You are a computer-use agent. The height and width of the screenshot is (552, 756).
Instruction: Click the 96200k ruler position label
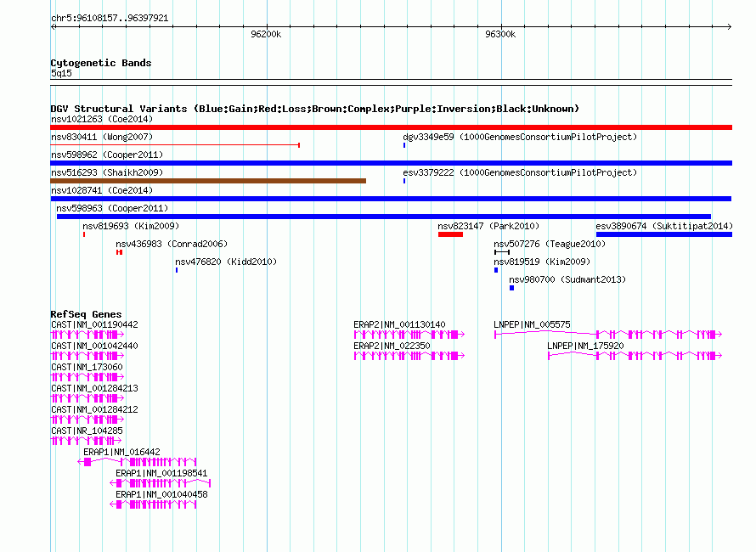click(x=266, y=34)
